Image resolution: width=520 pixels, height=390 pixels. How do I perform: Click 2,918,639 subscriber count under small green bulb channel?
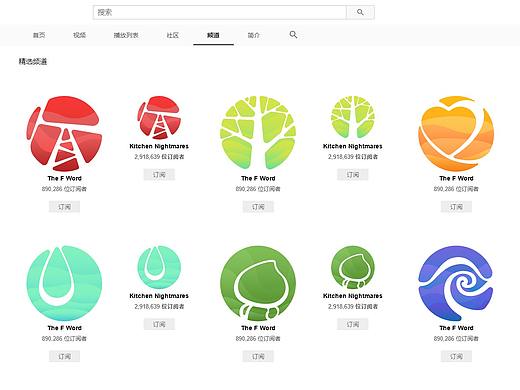pos(353,306)
